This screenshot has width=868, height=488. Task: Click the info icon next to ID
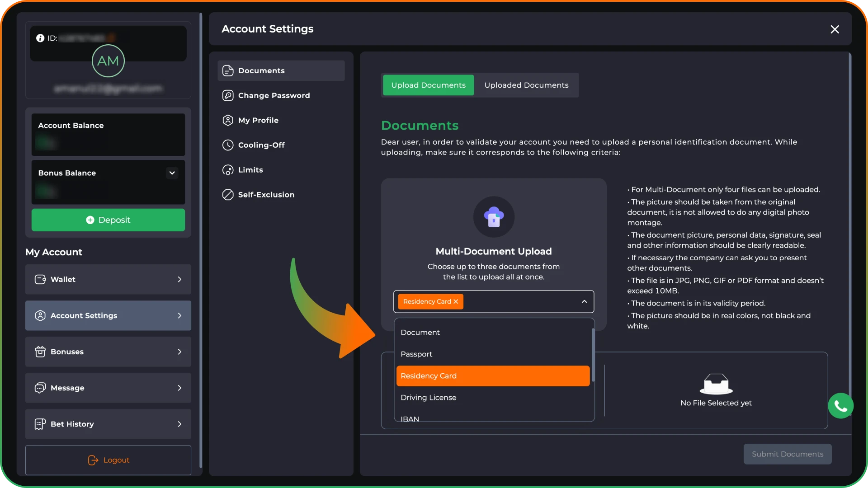(40, 38)
